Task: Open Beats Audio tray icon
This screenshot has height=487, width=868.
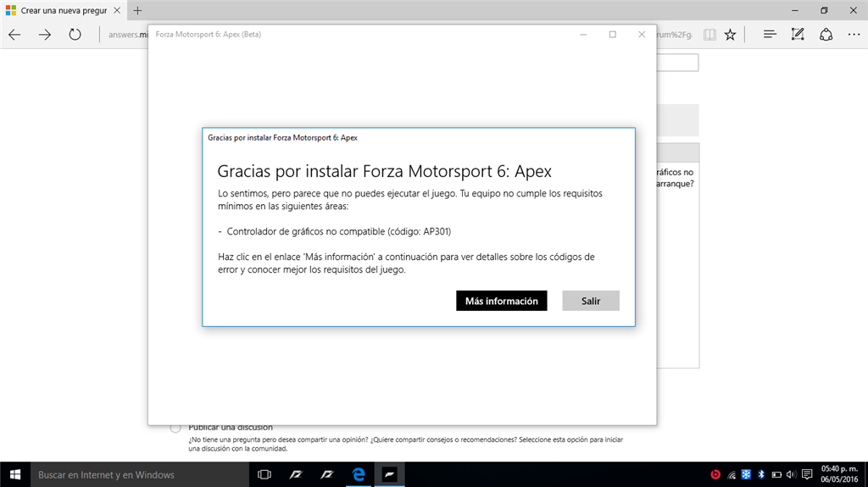Action: (x=715, y=474)
